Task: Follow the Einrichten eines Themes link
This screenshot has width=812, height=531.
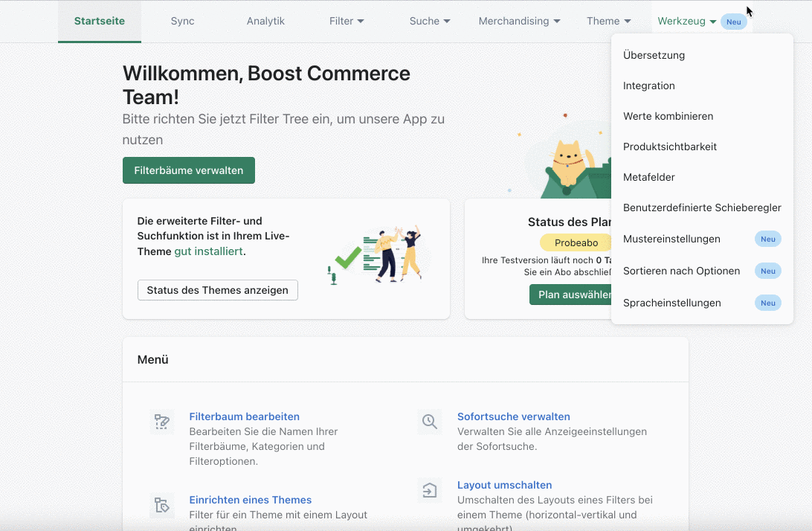Action: pyautogui.click(x=250, y=500)
